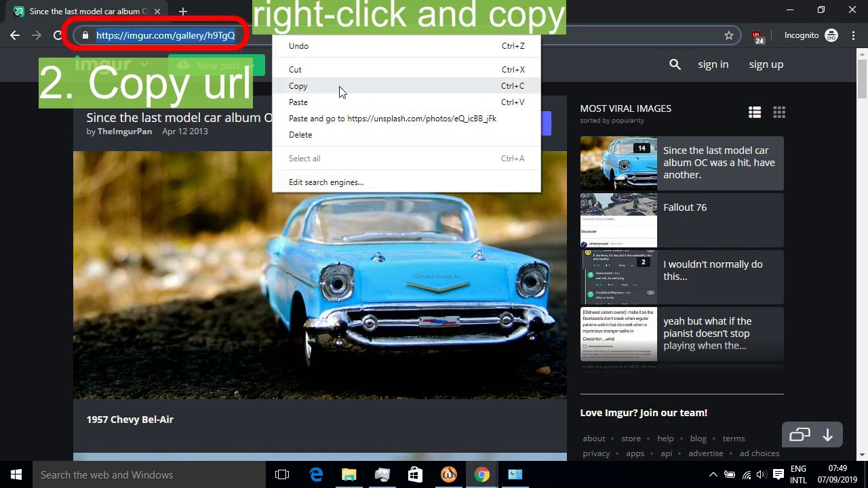Viewport: 868px width, 488px height.
Task: Open the Incognito profile icon
Action: click(831, 35)
